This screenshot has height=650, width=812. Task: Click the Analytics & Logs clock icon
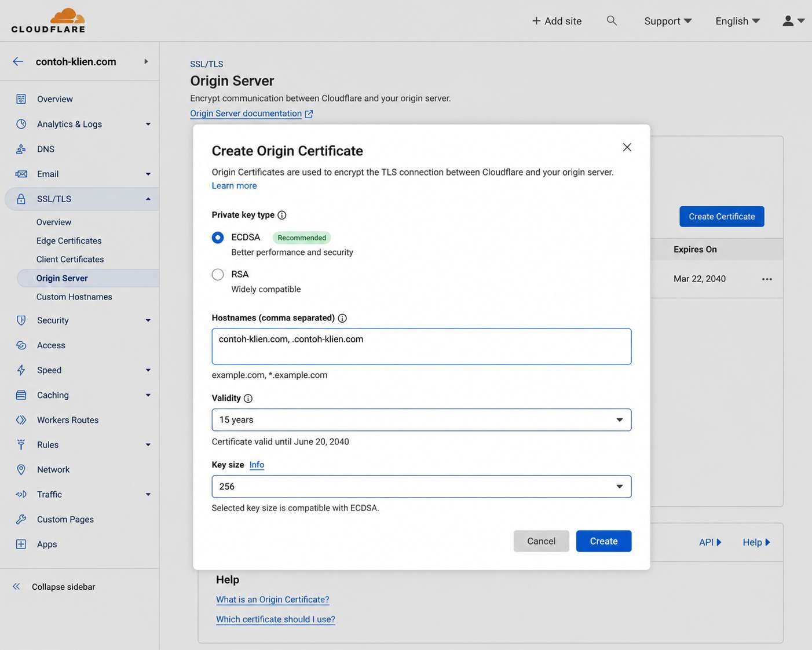21,124
